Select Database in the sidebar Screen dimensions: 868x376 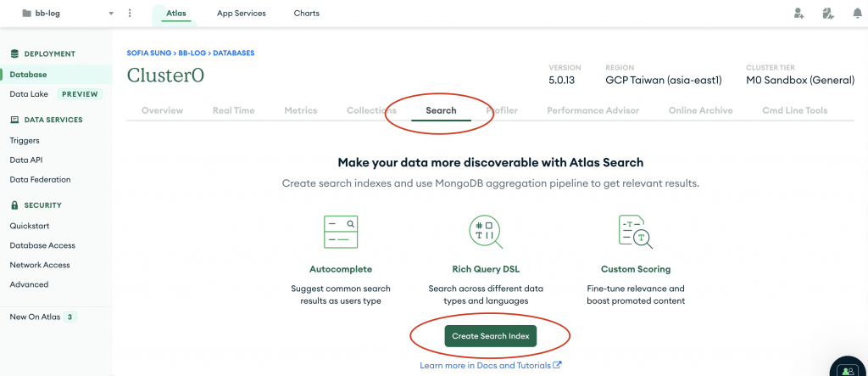pyautogui.click(x=28, y=75)
